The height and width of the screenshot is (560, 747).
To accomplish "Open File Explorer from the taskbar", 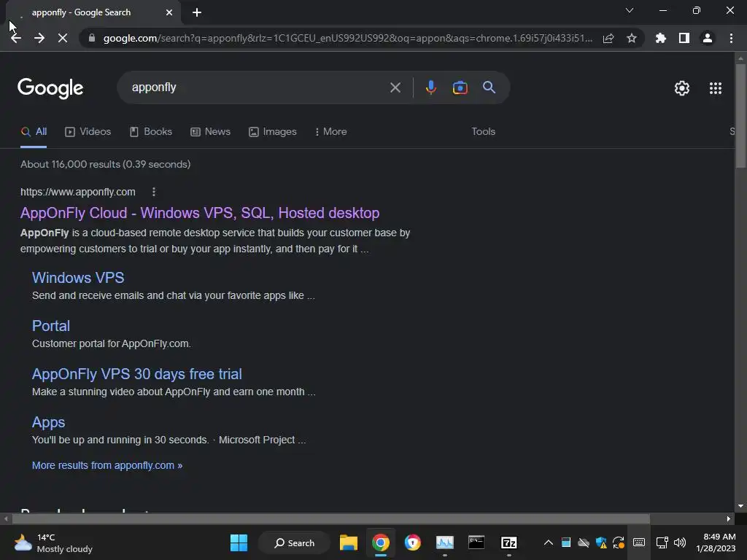I will pos(348,542).
